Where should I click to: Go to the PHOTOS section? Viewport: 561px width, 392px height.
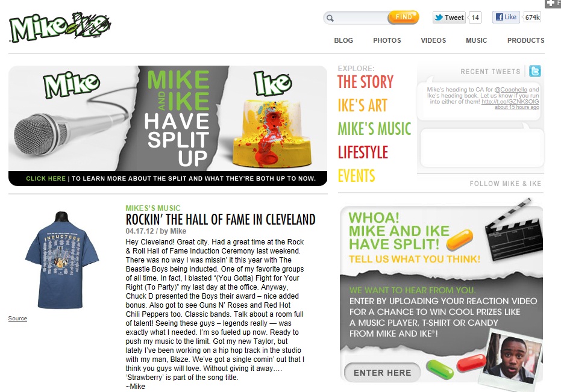387,40
